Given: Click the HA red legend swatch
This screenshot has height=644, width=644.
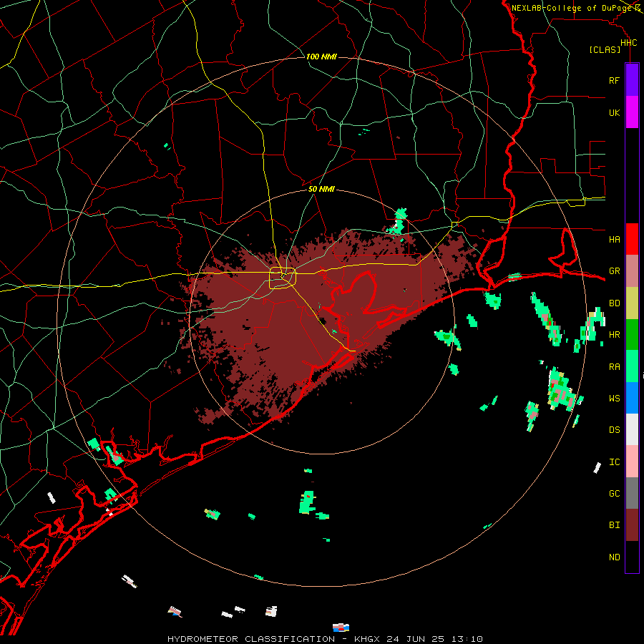Looking at the screenshot, I should 632,239.
